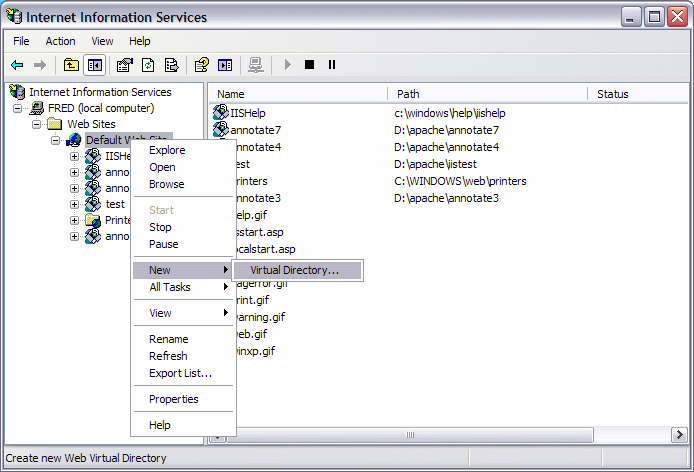Image resolution: width=694 pixels, height=472 pixels.
Task: Sort by the Status column header
Action: [x=638, y=94]
